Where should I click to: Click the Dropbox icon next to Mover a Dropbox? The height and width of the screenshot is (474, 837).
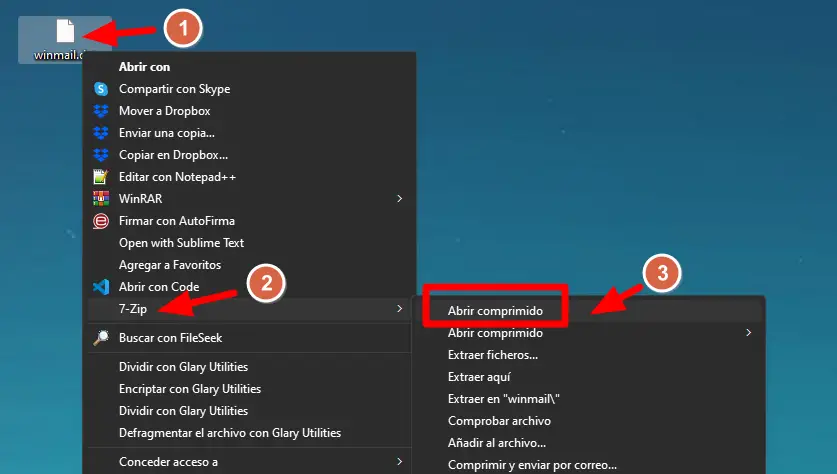[101, 110]
